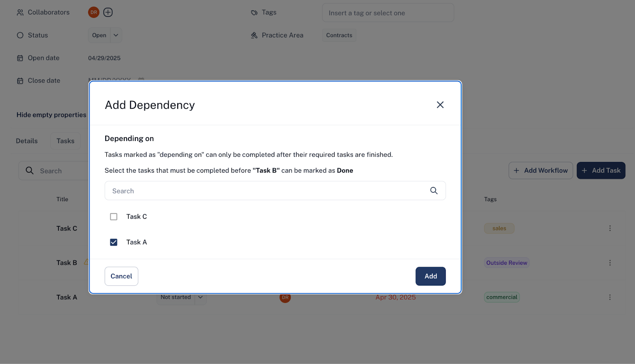The image size is (635, 364).
Task: Switch to the Details tab
Action: (27, 141)
